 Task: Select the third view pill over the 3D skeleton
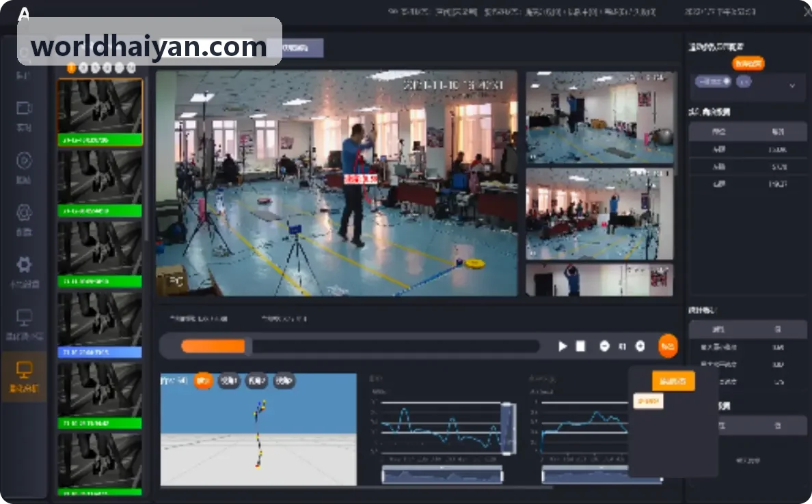[256, 381]
